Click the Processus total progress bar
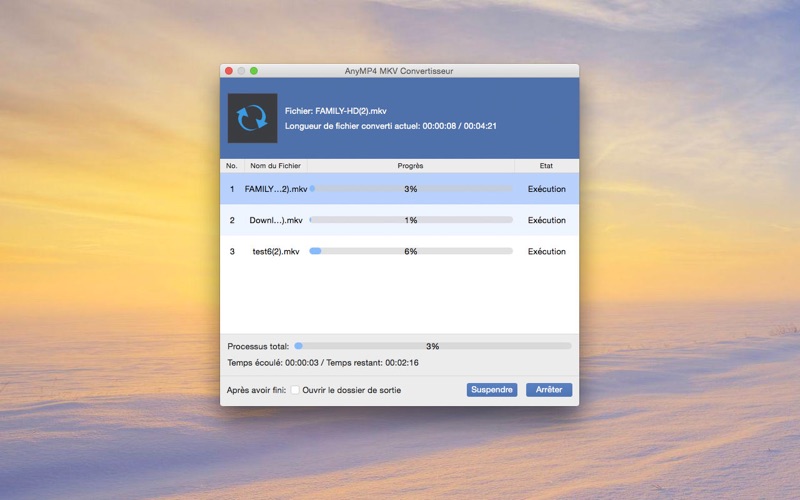 pos(433,346)
